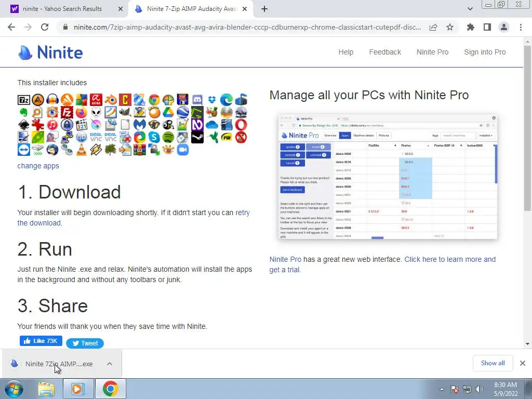Viewport: 532px width, 399px height.
Task: Click the Facebook Like 73K button
Action: click(x=41, y=341)
